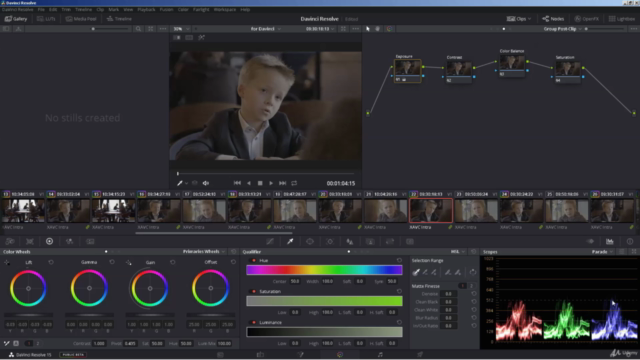Screen dimensions: 640x360
Task: Click the Luminance range bar
Action: click(x=324, y=332)
